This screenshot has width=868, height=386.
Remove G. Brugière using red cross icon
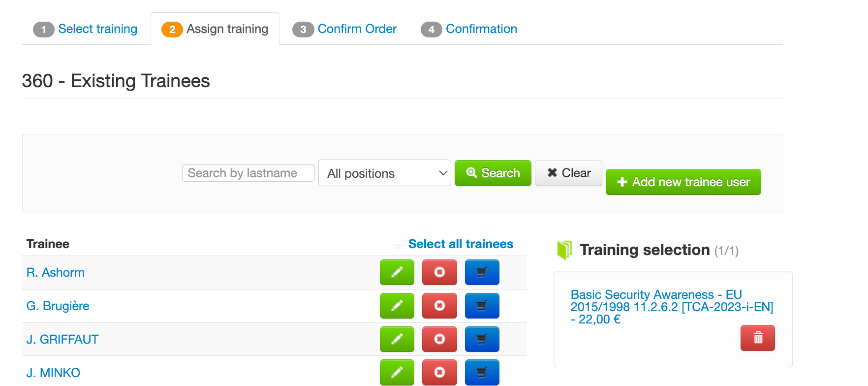(x=439, y=306)
